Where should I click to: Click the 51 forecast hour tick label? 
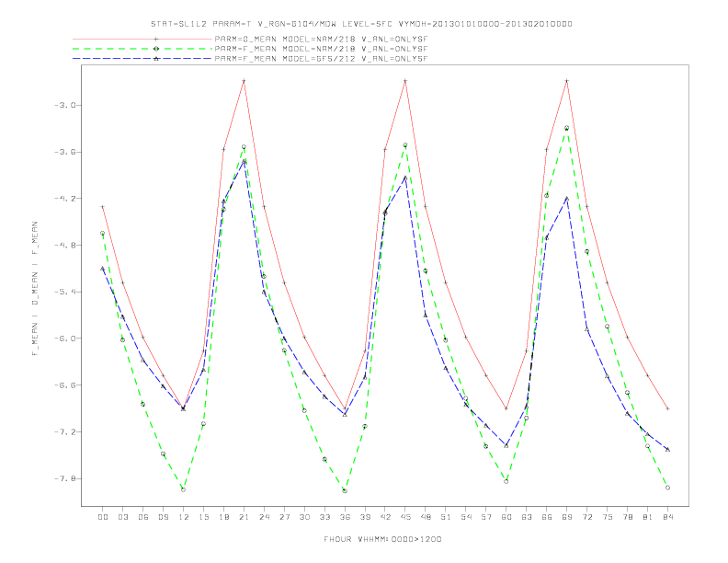[x=446, y=517]
